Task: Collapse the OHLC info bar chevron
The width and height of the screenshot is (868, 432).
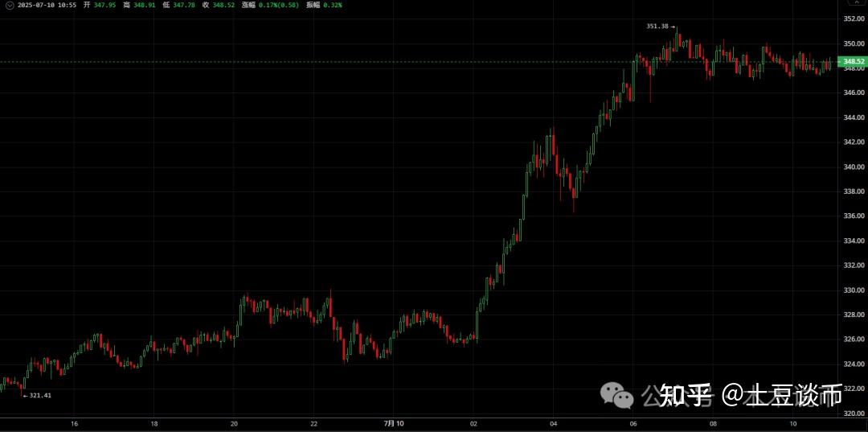Action: pyautogui.click(x=9, y=5)
